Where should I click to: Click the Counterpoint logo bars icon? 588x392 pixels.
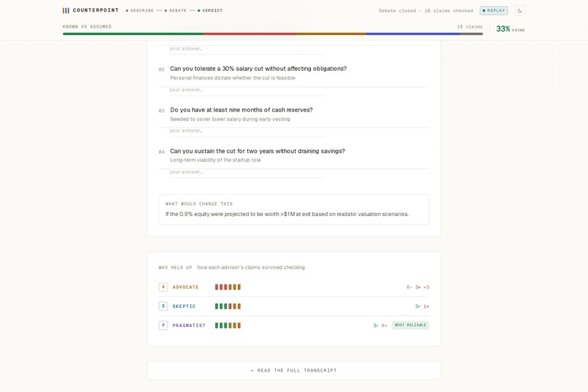coord(66,10)
